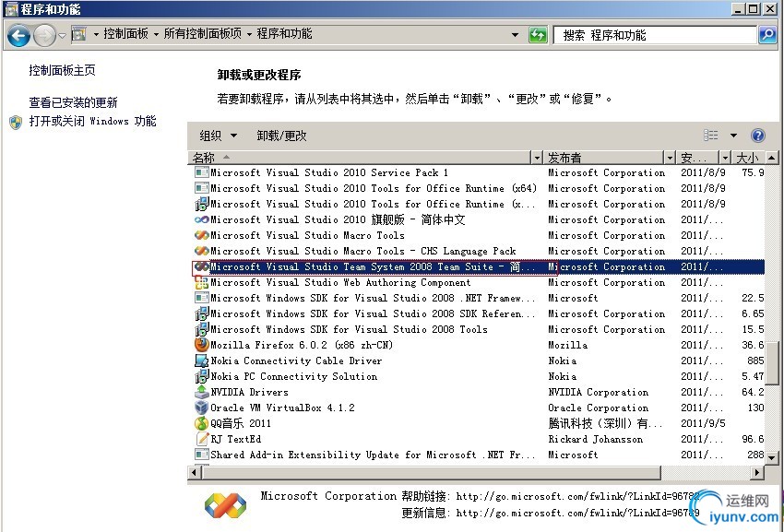This screenshot has width=784, height=532.
Task: Click the search magnifier icon
Action: [767, 35]
